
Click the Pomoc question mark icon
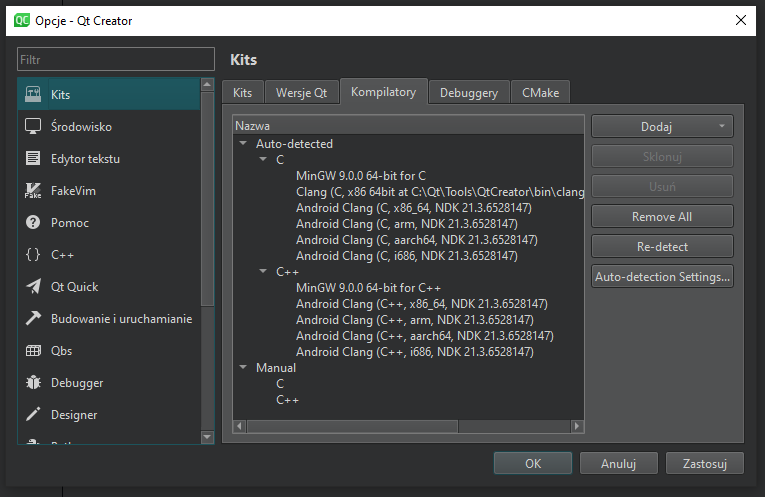tap(33, 222)
